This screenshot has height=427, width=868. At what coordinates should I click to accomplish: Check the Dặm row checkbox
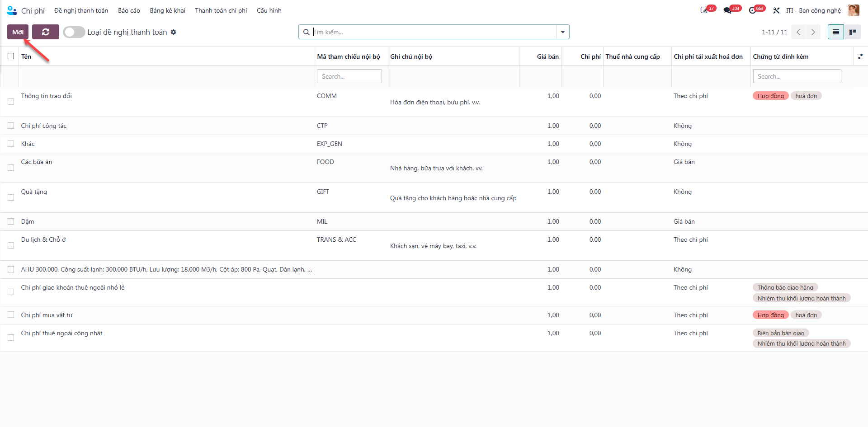click(x=11, y=221)
